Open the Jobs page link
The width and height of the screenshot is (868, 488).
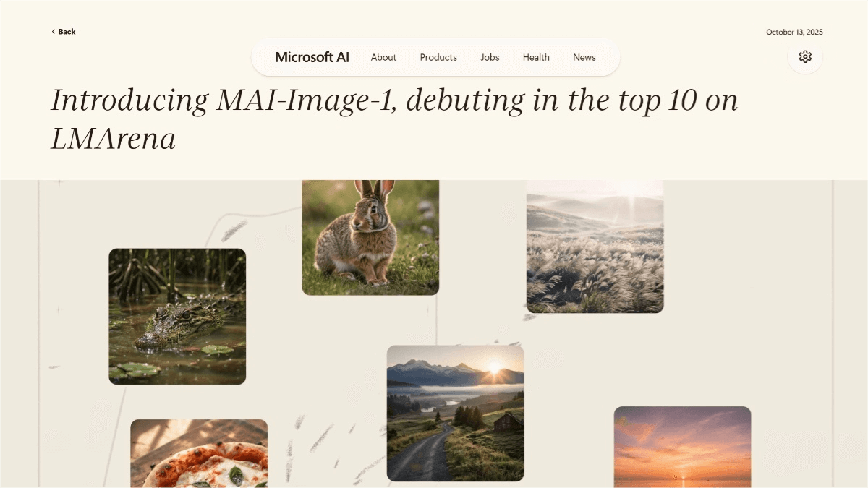click(490, 57)
